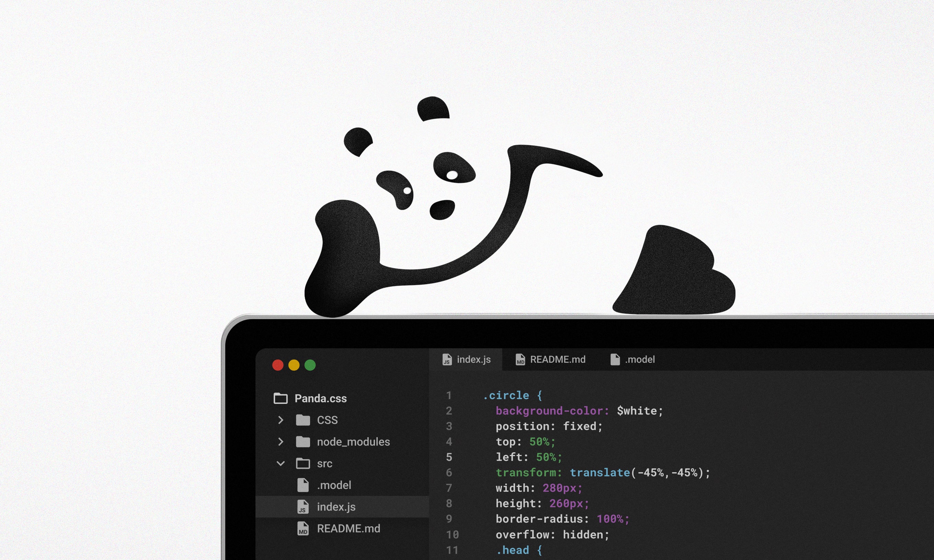Image resolution: width=934 pixels, height=560 pixels.
Task: Click the JS icon on index.js tab
Action: (x=447, y=360)
